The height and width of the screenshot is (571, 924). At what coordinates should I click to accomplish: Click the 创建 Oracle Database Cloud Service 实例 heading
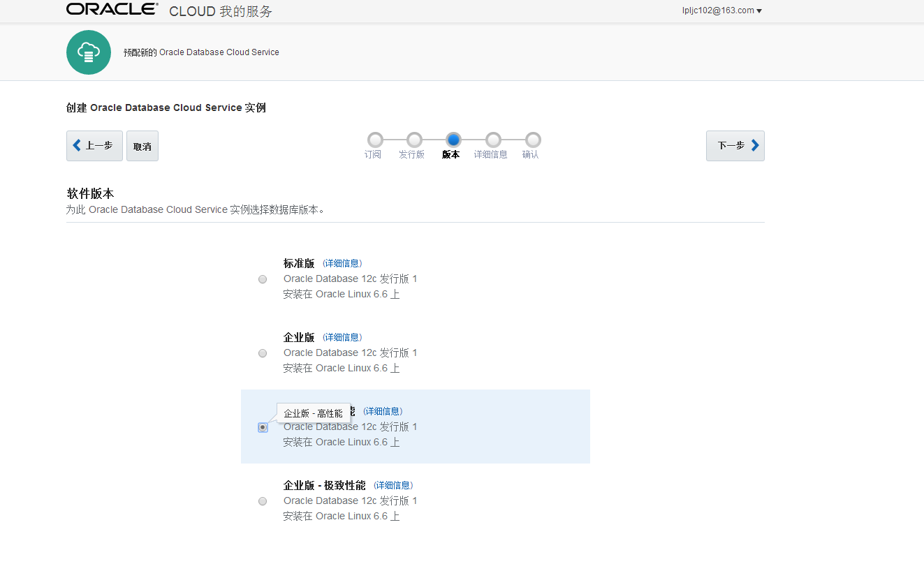tap(166, 107)
